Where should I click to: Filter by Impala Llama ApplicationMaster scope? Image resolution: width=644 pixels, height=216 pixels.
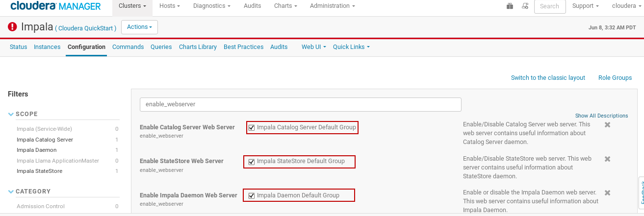[x=58, y=161]
